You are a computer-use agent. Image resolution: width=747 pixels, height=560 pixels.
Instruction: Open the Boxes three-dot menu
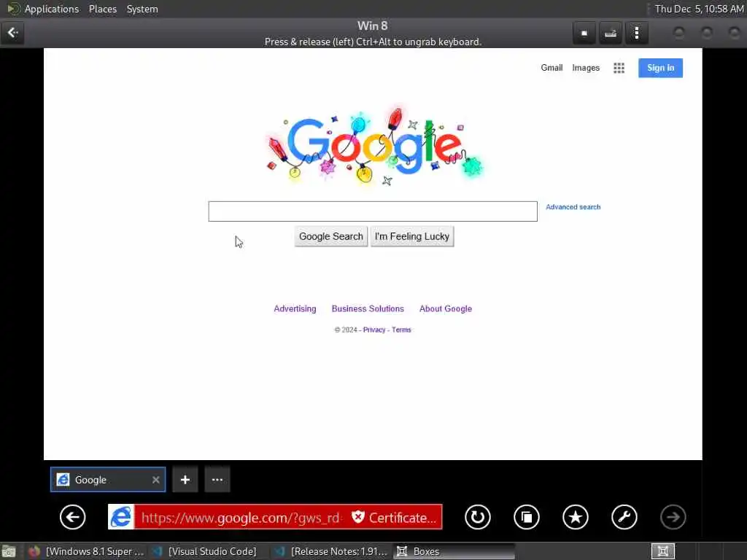636,33
